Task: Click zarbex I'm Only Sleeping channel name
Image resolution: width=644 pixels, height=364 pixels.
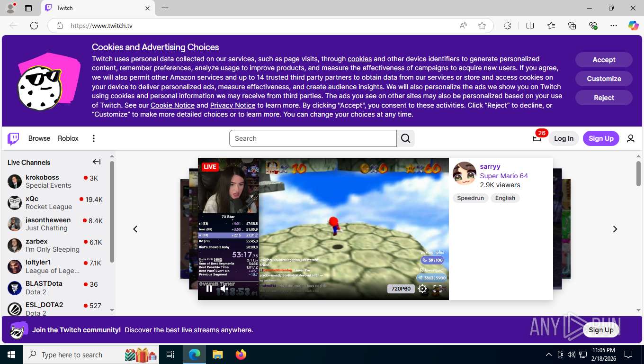Action: (36, 241)
